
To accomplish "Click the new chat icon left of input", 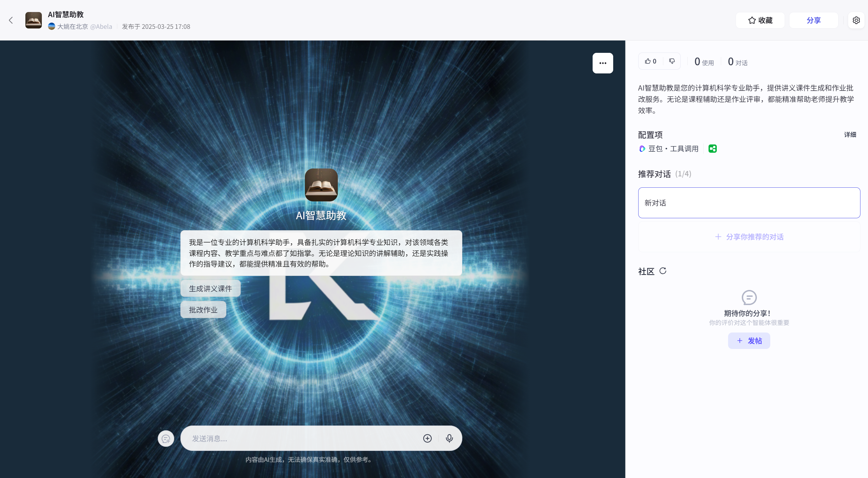I will pos(166,439).
